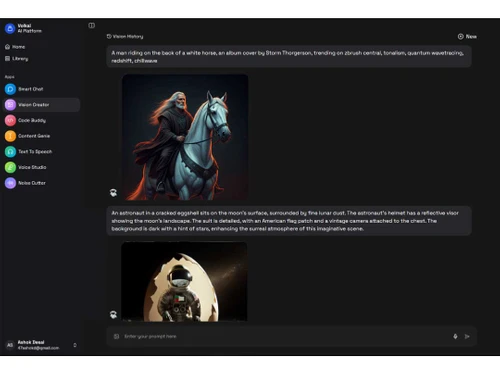500x375 pixels.
Task: Click the plus circle icon beside New
Action: [461, 36]
